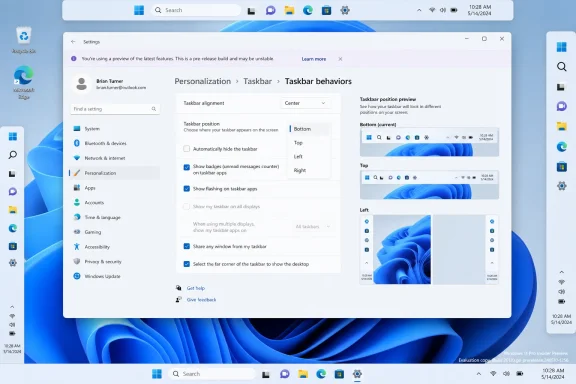Dismiss the preview build banner
Image resolution: width=576 pixels, height=384 pixels.
point(340,59)
